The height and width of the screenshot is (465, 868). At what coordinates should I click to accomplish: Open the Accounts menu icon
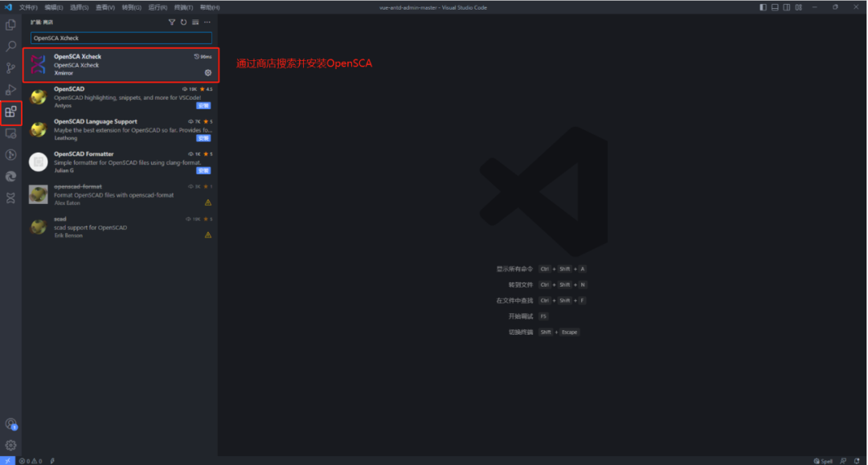(10, 424)
